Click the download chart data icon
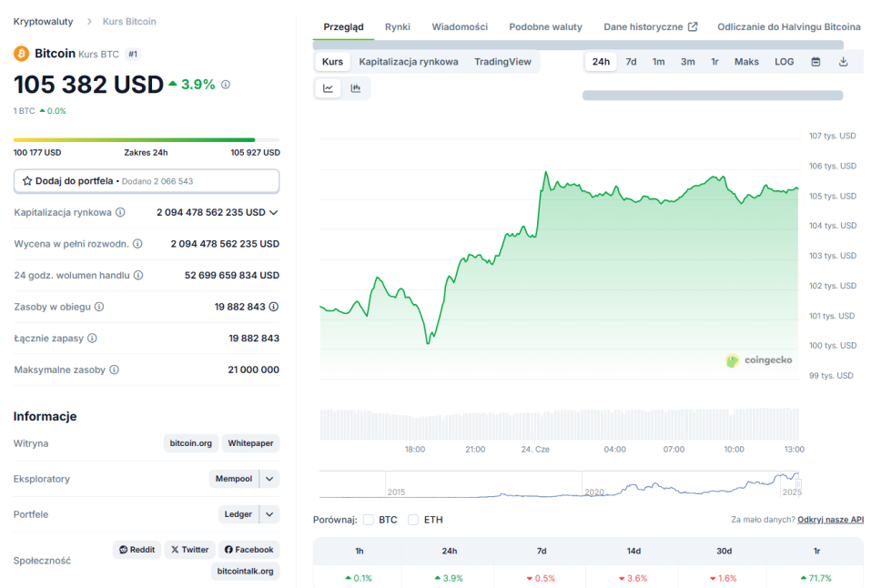Viewport: 892px width, 588px height. pos(843,62)
